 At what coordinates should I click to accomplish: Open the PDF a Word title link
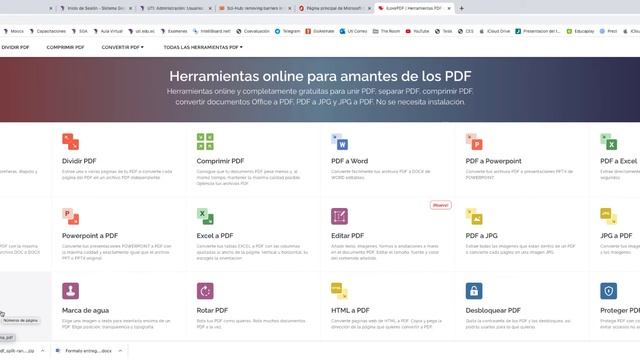(349, 161)
